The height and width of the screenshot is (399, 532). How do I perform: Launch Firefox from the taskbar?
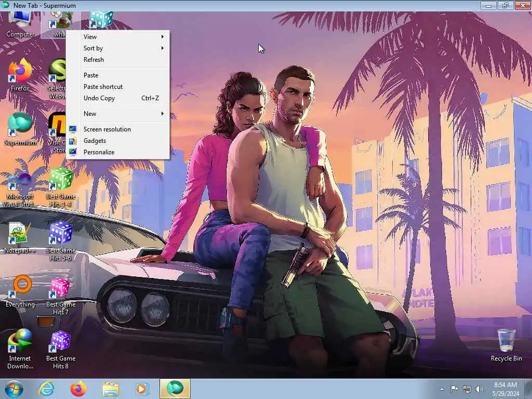78,389
